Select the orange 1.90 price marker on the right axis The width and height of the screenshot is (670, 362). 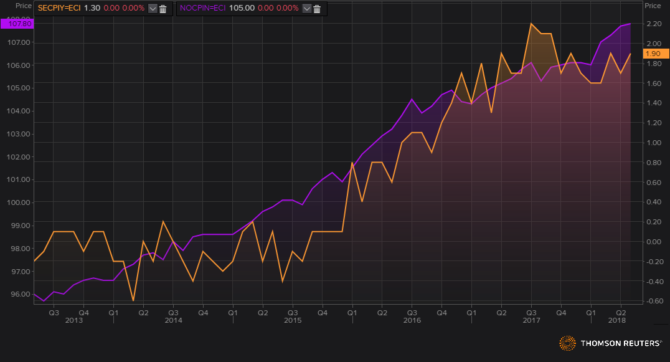tap(655, 54)
